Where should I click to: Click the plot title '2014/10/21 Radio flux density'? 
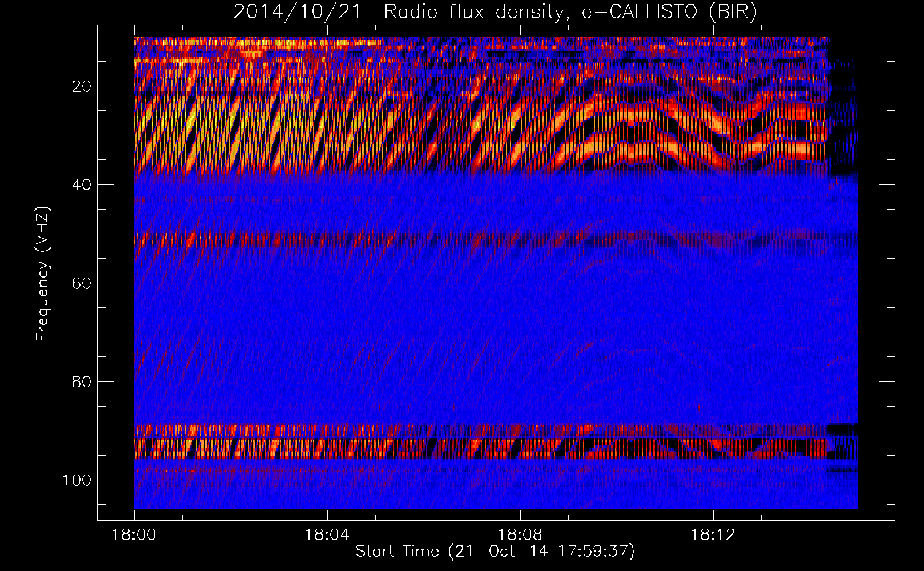click(x=495, y=12)
